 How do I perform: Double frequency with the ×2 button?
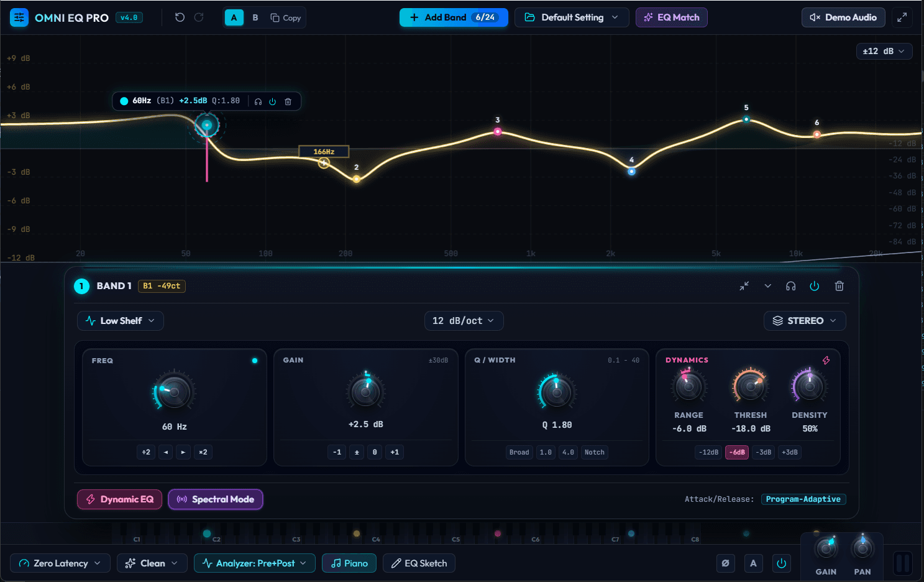point(203,452)
